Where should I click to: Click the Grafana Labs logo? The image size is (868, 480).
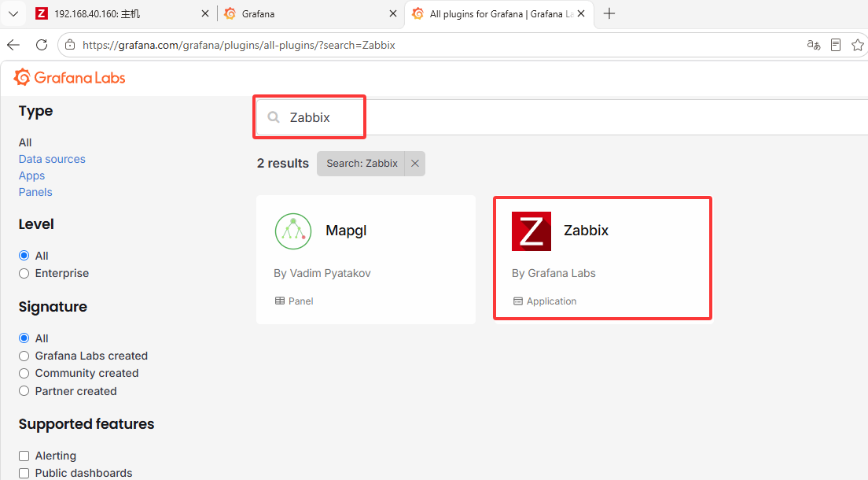click(x=70, y=78)
